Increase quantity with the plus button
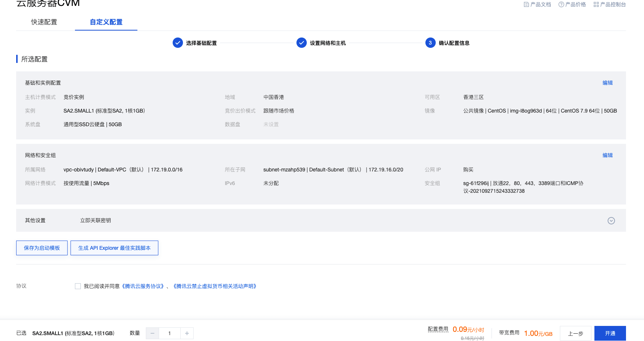Screen dimensions: 644x341 187,333
